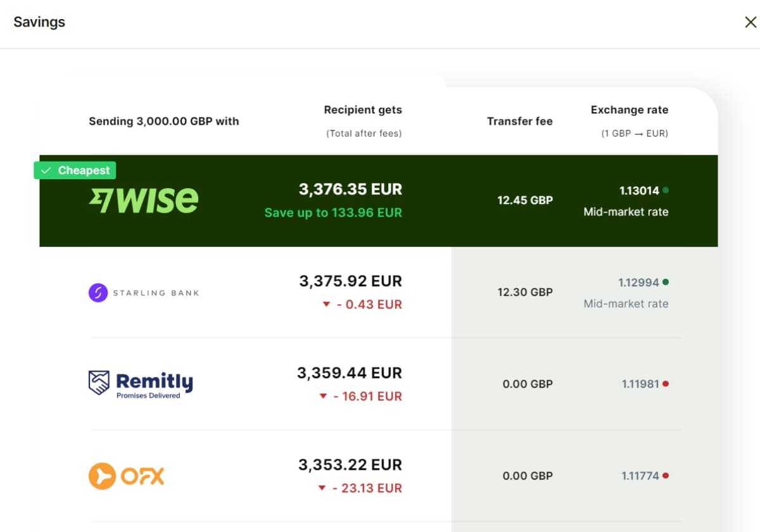This screenshot has height=532, width=760.
Task: Click the '- 23.13 EUR' difference
Action: point(367,488)
